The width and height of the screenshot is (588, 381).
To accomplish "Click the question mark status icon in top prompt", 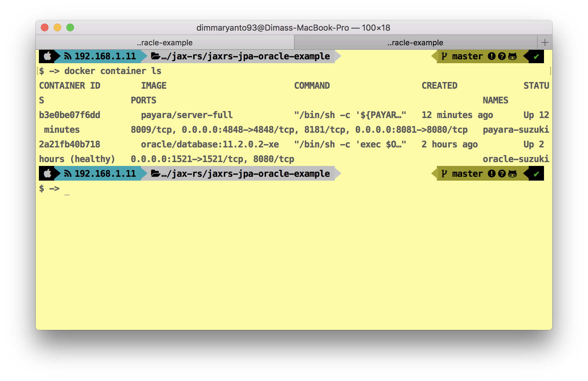I will pos(502,56).
